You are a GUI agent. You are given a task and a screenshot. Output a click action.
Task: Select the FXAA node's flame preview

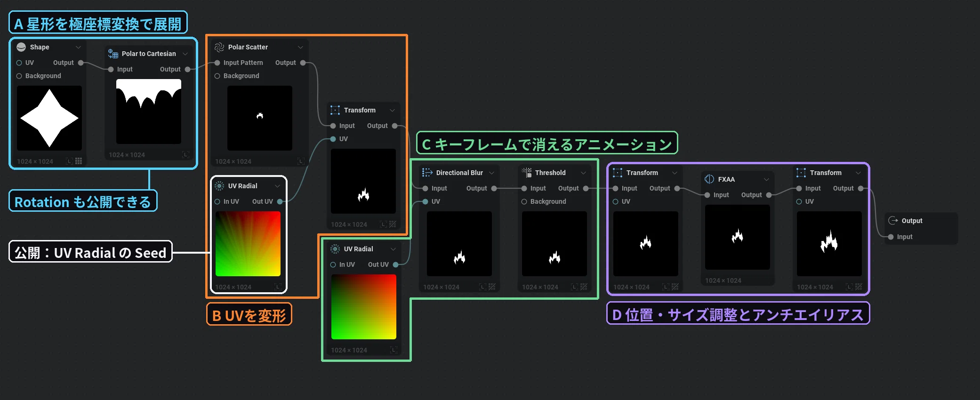click(x=738, y=237)
